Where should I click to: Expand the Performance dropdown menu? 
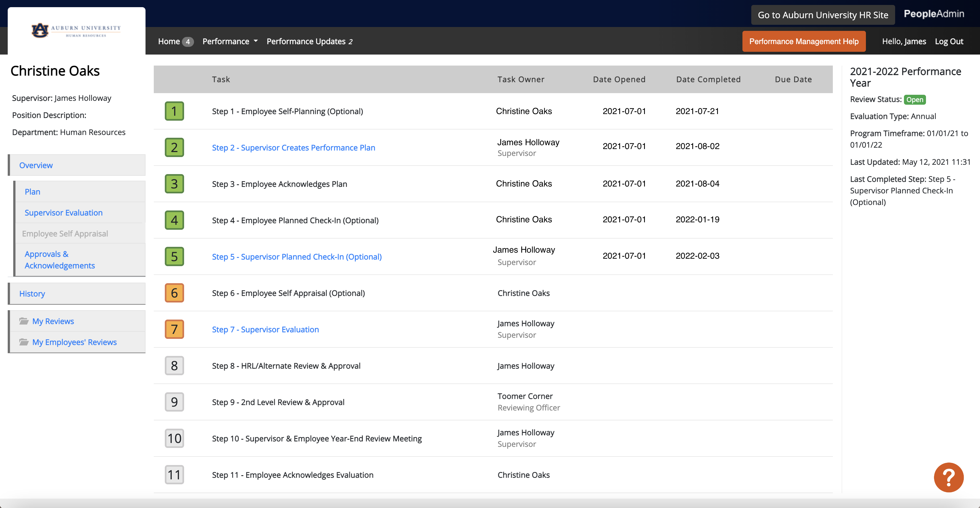(230, 41)
